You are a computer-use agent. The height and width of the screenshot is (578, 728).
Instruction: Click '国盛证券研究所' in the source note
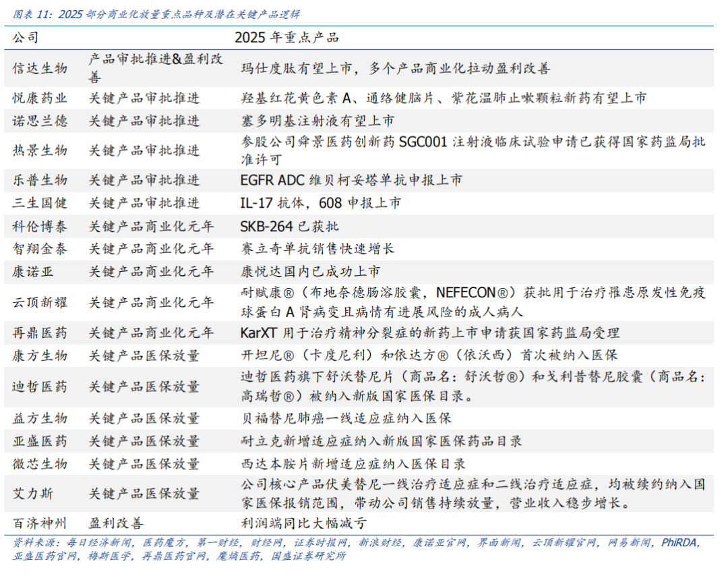[x=309, y=556]
